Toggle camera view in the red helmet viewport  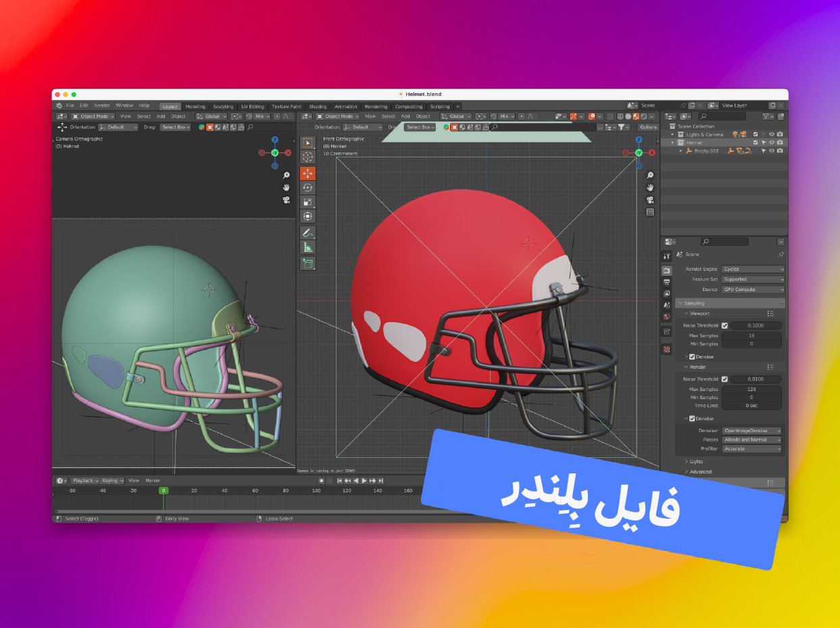point(650,200)
